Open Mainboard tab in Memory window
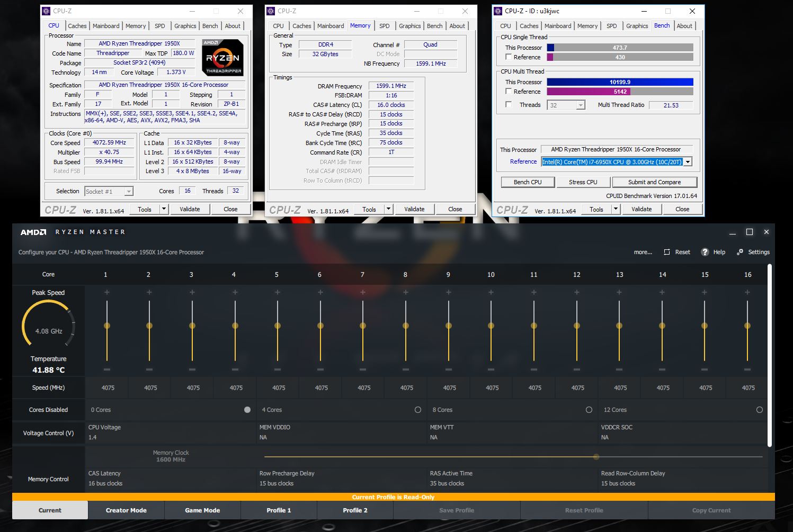Image resolution: width=793 pixels, height=532 pixels. coord(331,26)
